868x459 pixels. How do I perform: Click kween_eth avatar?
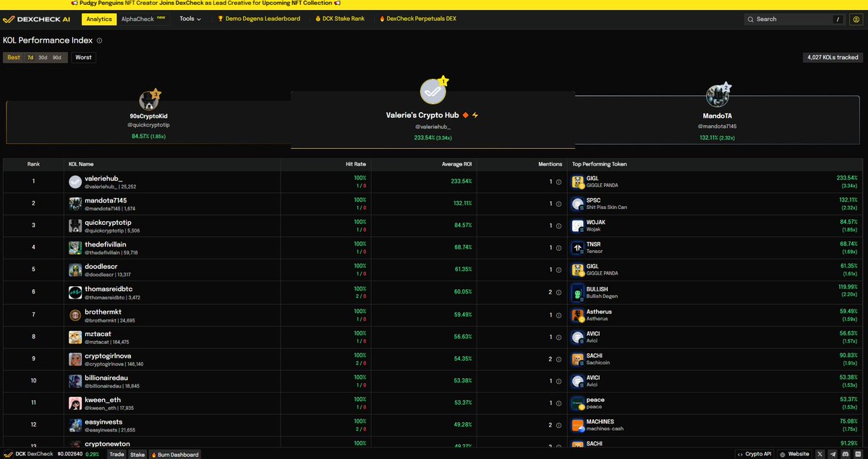pos(75,403)
